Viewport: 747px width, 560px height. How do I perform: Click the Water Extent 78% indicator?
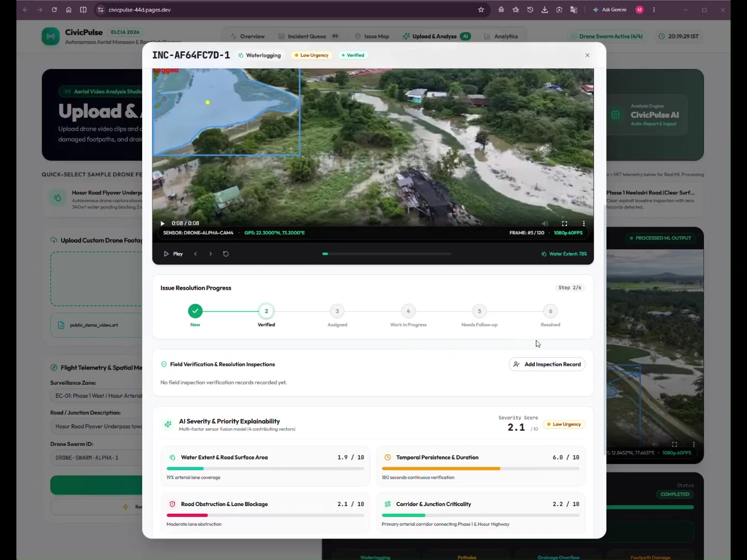pyautogui.click(x=564, y=254)
